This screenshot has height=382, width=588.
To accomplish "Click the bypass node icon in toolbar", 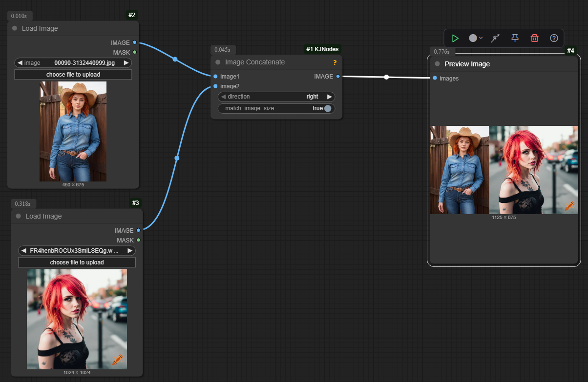I will pos(495,38).
